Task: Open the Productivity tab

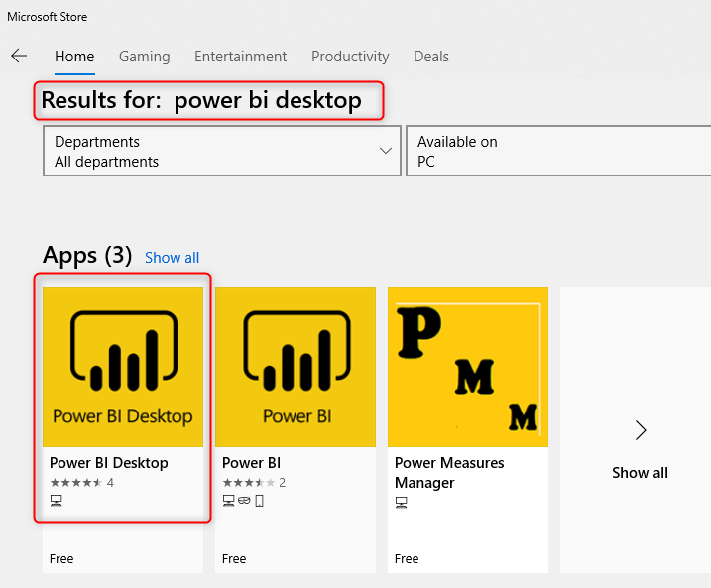Action: click(350, 57)
